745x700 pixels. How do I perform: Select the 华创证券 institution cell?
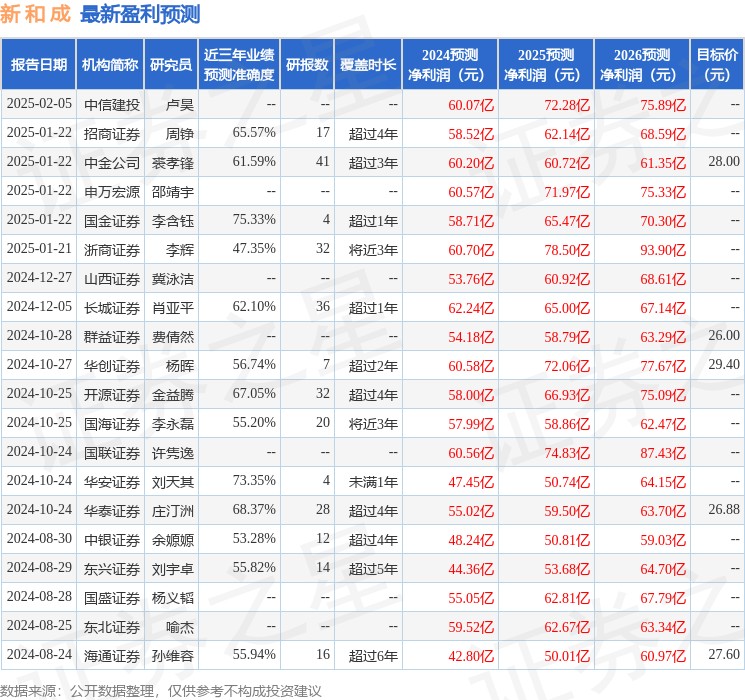tap(112, 366)
